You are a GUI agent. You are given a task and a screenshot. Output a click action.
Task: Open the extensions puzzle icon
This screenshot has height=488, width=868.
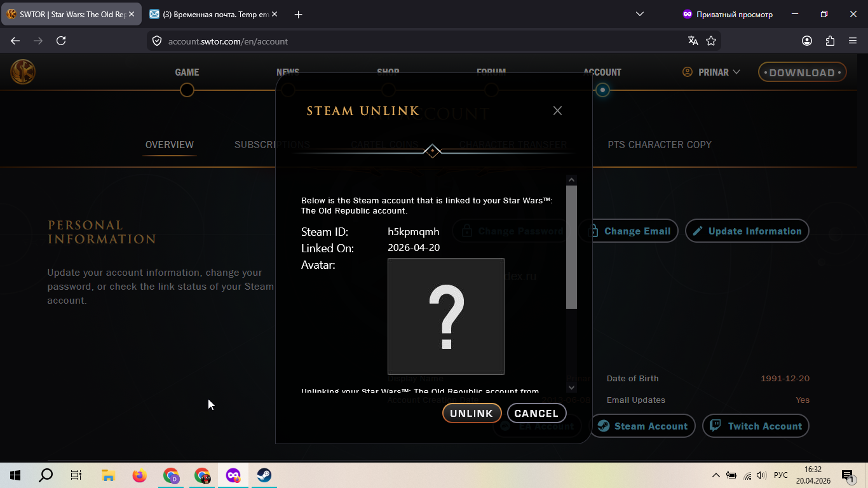coord(830,41)
